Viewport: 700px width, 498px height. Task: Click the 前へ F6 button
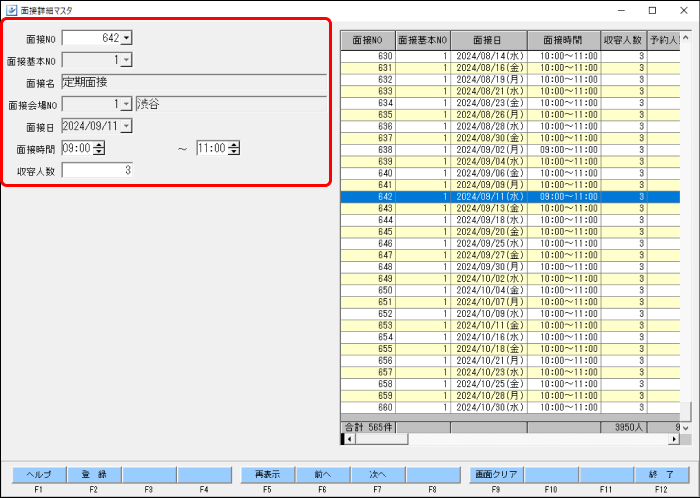[x=323, y=475]
